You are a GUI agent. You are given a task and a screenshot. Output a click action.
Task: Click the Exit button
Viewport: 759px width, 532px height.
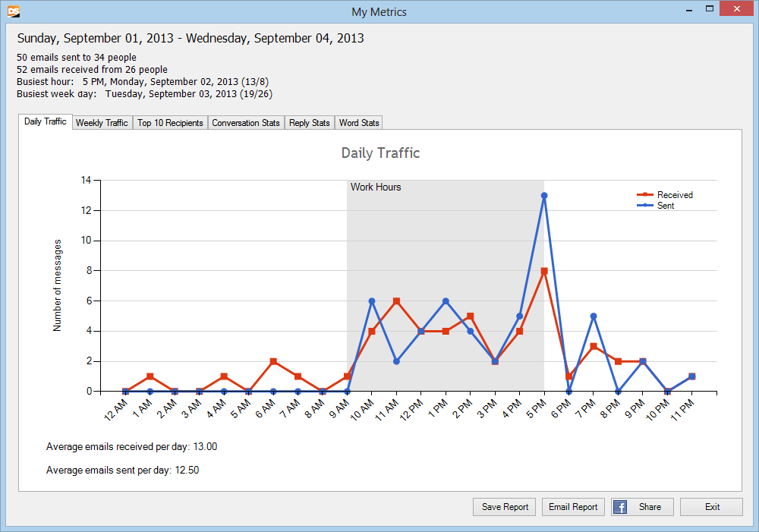[711, 507]
